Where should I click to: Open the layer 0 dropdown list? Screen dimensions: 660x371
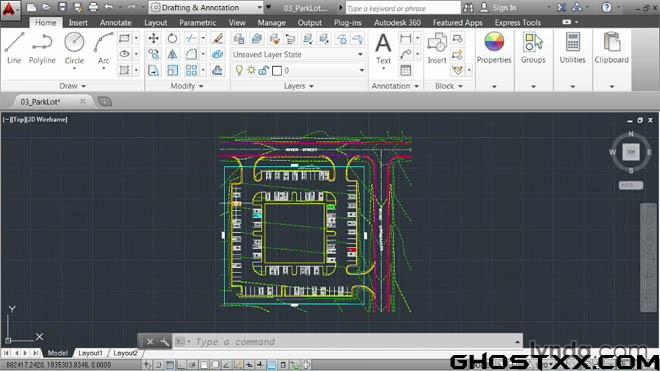coord(361,70)
